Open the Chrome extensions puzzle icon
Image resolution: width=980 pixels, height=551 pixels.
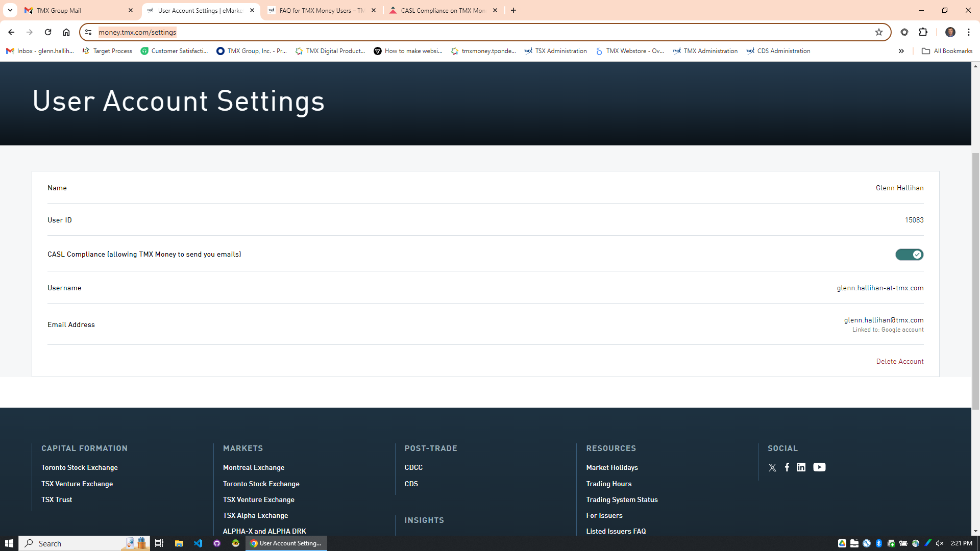tap(923, 32)
